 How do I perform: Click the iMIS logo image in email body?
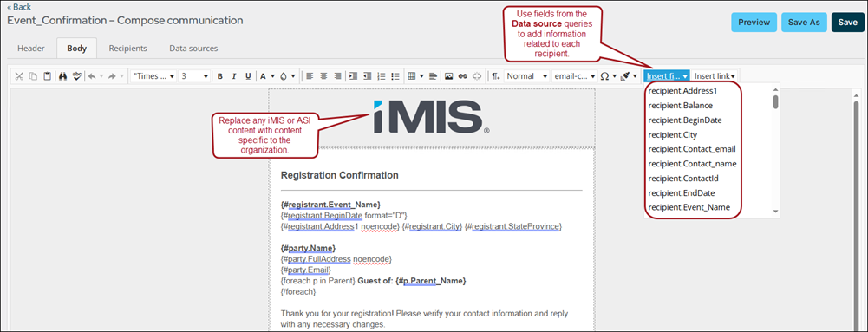pos(431,117)
